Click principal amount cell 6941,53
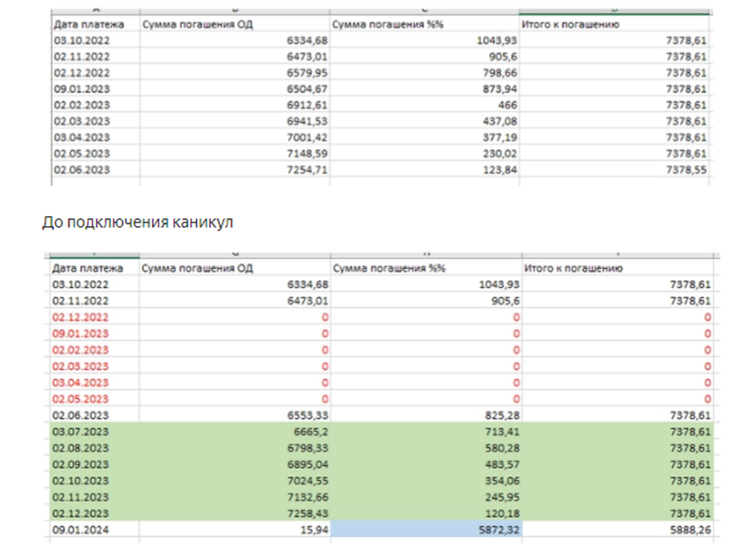This screenshot has width=756, height=544. click(x=235, y=121)
